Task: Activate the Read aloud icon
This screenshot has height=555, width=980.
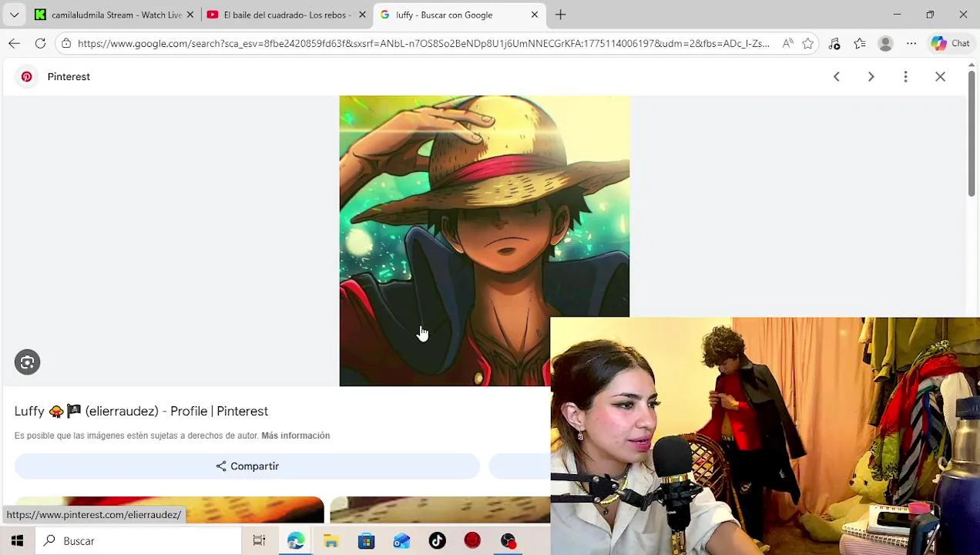Action: [787, 44]
